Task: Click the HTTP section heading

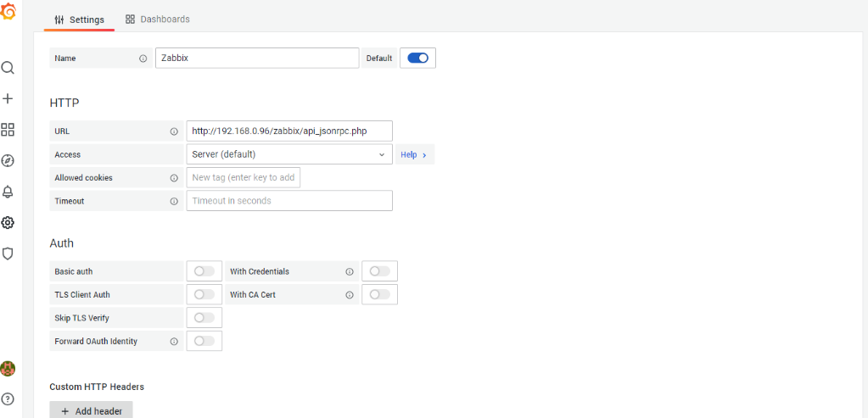Action: [64, 103]
